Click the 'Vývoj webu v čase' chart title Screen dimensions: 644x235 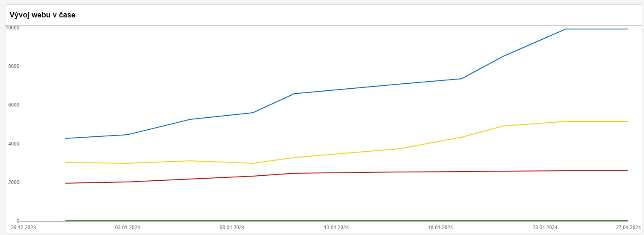42,15
